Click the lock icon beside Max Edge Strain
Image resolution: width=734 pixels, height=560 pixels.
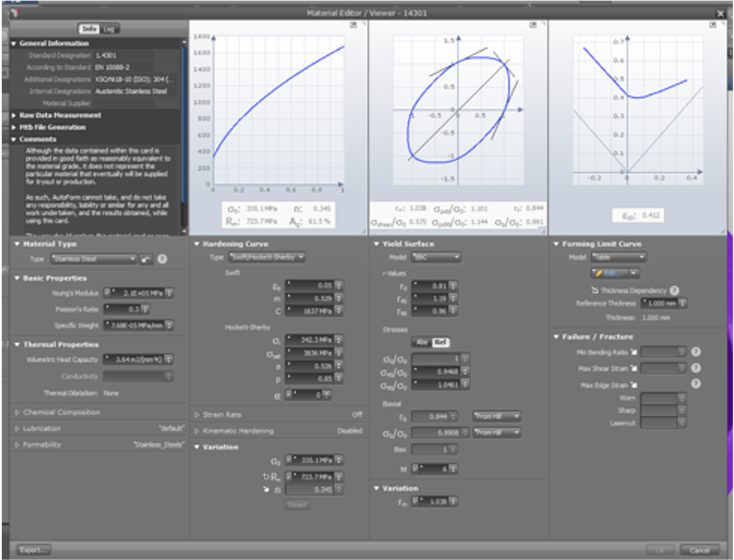634,385
